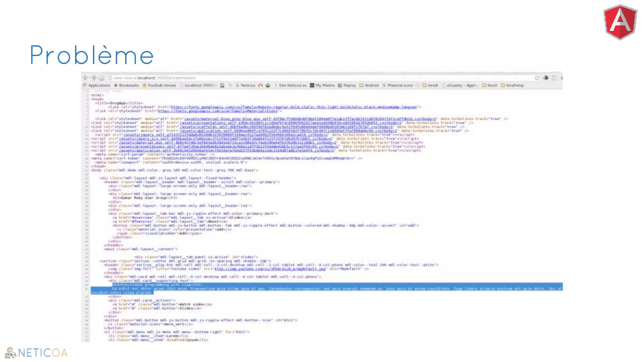Click the Neticoa logo at bottom left
Viewport: 644px width, 362px height.
click(x=36, y=353)
